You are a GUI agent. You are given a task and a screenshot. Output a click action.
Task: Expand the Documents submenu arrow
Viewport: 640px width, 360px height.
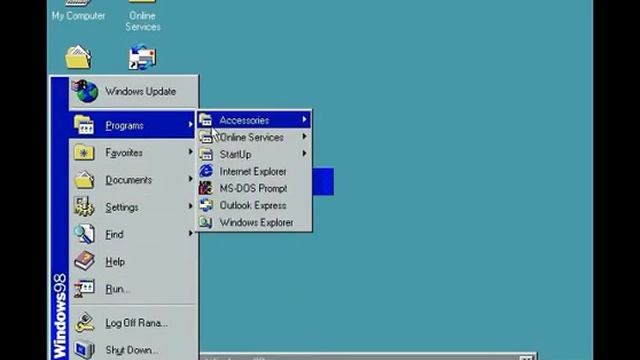190,179
